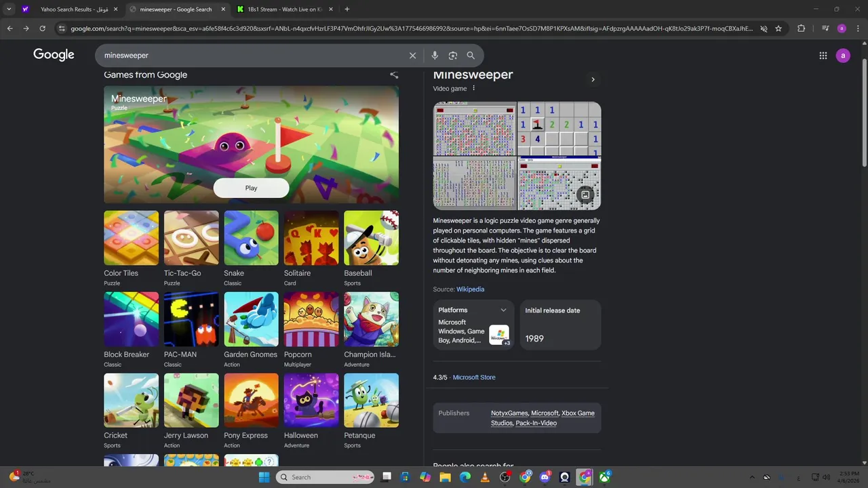Open the Tic-Tac-Go game
The height and width of the screenshot is (488, 868).
click(191, 238)
